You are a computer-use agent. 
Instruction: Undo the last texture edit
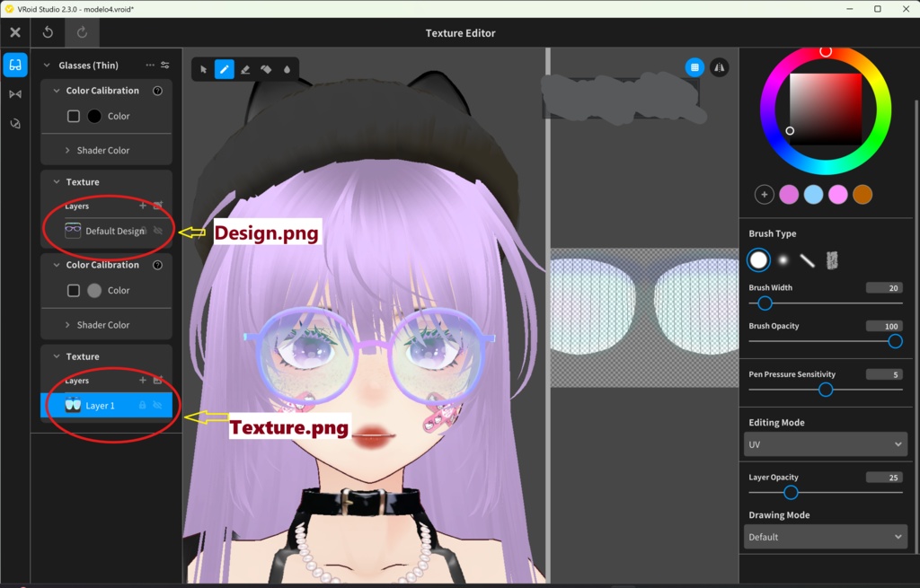[x=48, y=32]
